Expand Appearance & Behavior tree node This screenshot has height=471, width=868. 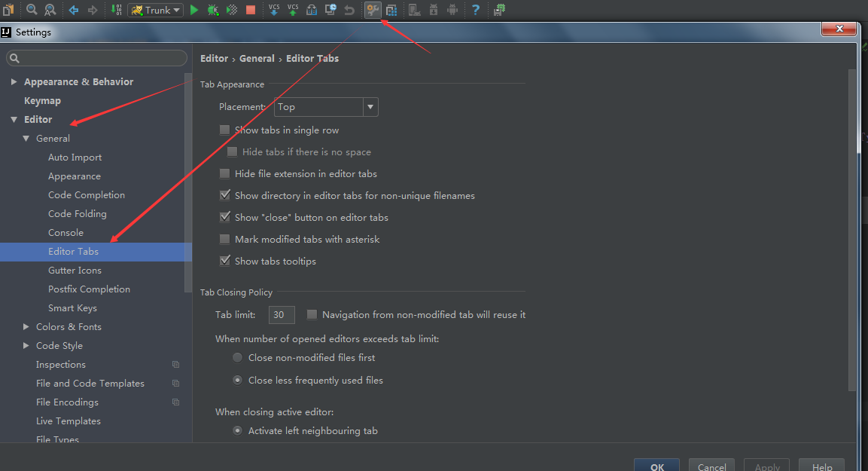(14, 81)
